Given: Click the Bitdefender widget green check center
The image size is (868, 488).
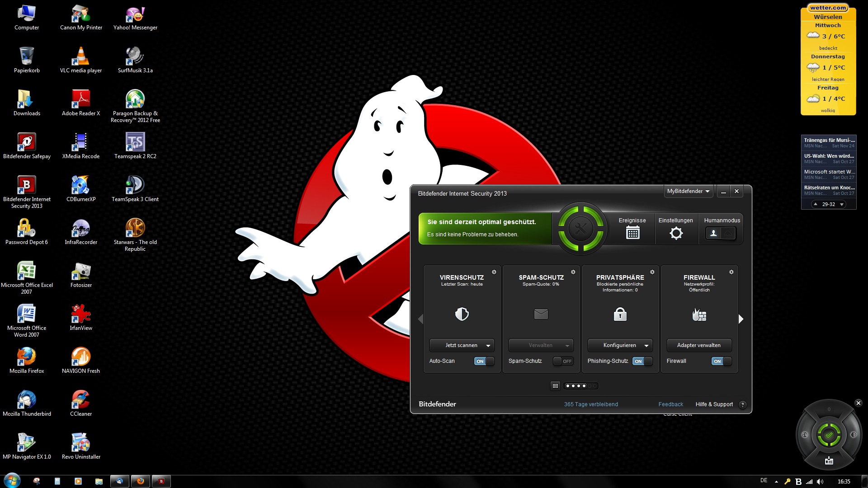Looking at the screenshot, I should pos(829,435).
